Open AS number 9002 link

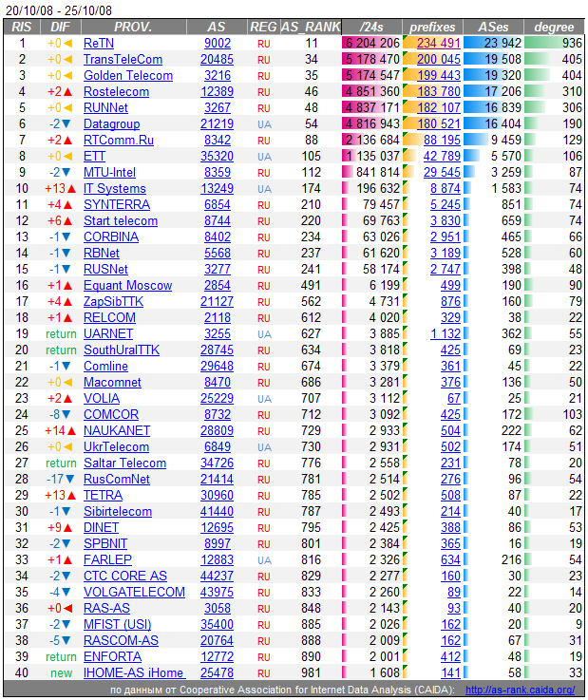(x=218, y=44)
